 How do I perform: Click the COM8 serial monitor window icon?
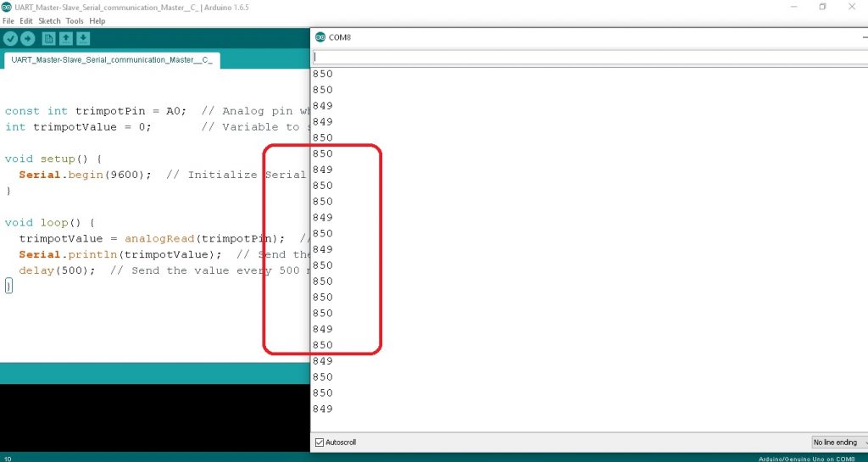[320, 37]
